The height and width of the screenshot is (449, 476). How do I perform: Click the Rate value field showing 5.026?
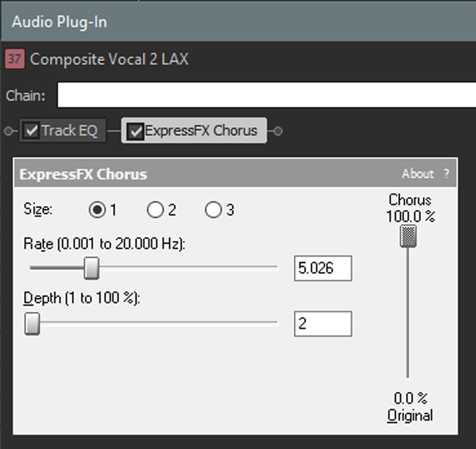tap(323, 268)
